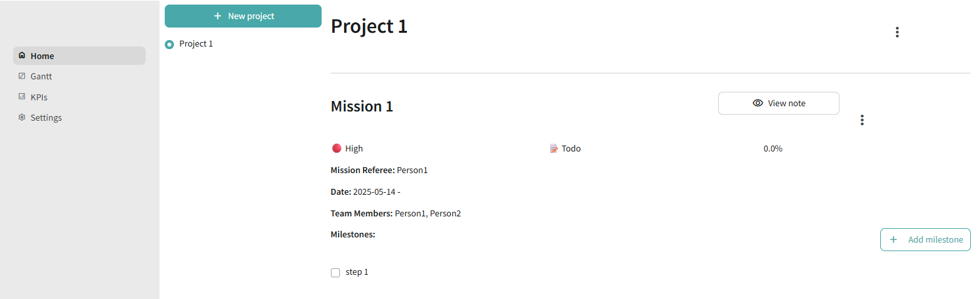Open Mission 1 three-dot options menu
The image size is (980, 299).
click(x=862, y=120)
